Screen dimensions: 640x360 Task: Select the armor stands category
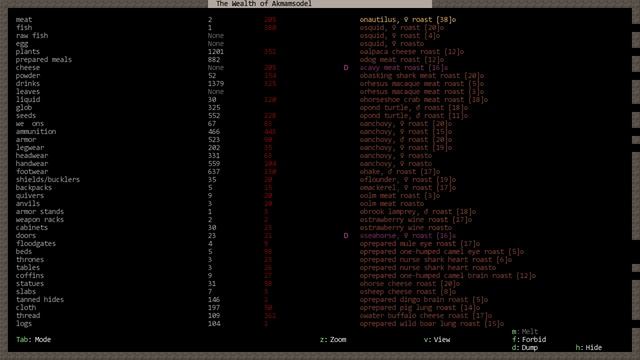coord(40,211)
